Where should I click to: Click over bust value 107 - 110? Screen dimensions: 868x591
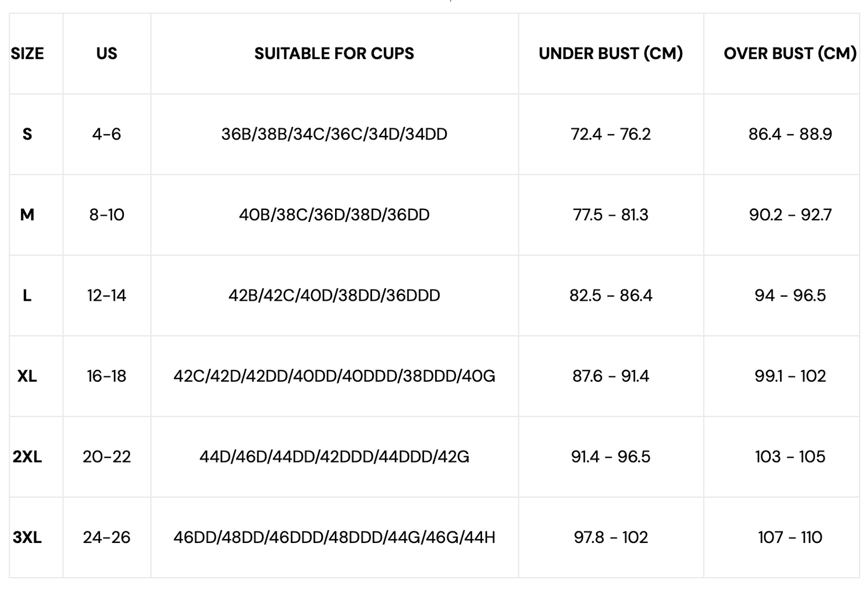pyautogui.click(x=789, y=538)
